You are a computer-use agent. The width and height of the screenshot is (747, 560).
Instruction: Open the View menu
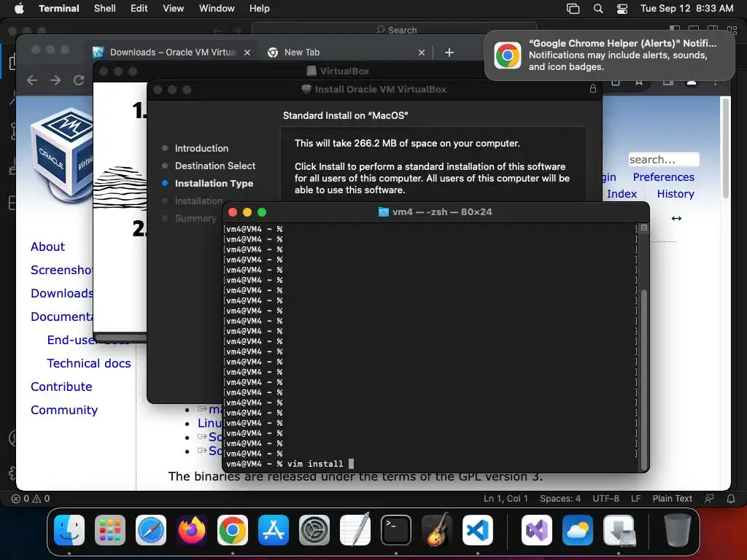pos(174,9)
